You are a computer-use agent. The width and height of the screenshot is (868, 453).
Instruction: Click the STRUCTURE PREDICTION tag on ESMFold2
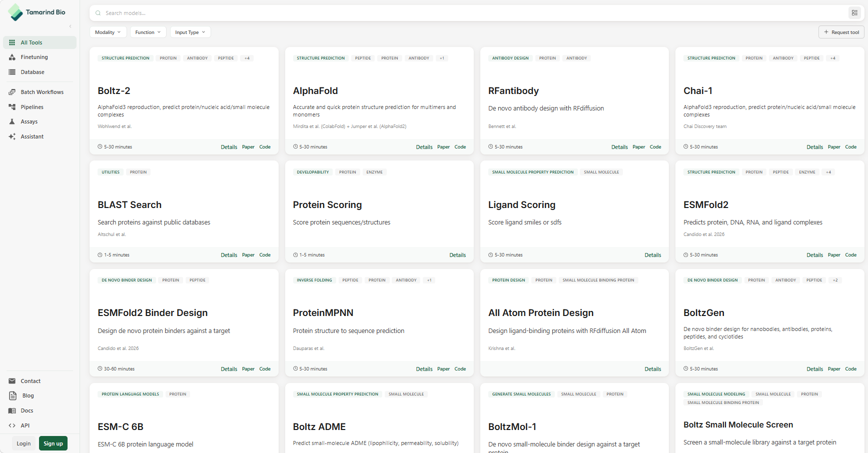pyautogui.click(x=711, y=172)
